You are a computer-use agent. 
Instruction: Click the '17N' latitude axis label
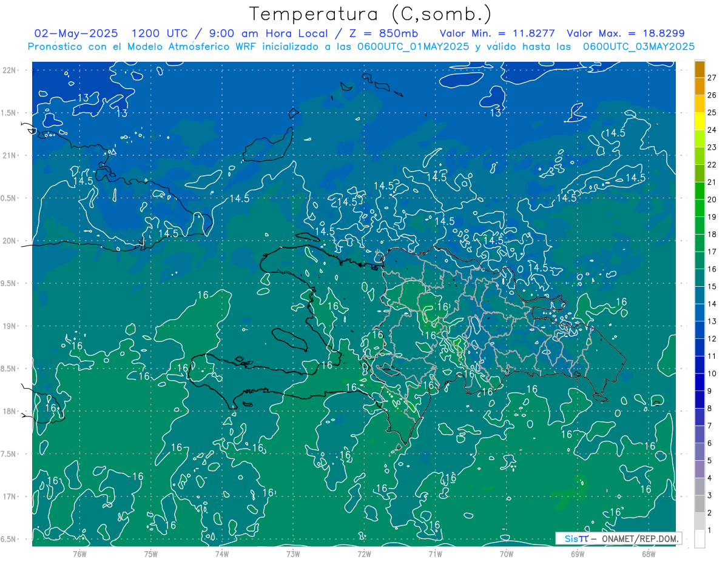(8, 497)
